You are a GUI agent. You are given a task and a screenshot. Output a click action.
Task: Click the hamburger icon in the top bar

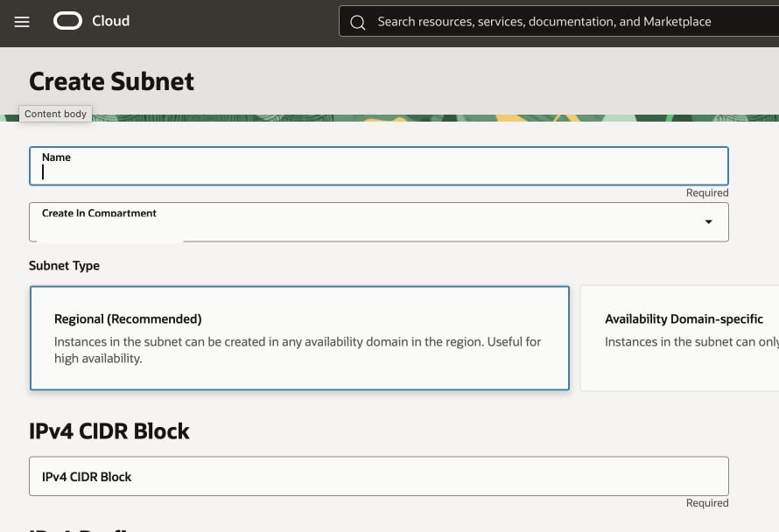click(22, 22)
